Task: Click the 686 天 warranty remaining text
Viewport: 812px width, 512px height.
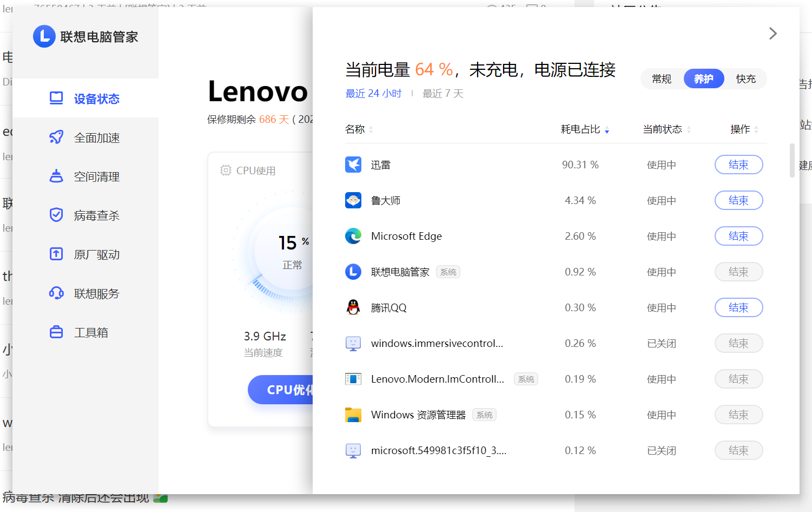Action: click(x=274, y=119)
